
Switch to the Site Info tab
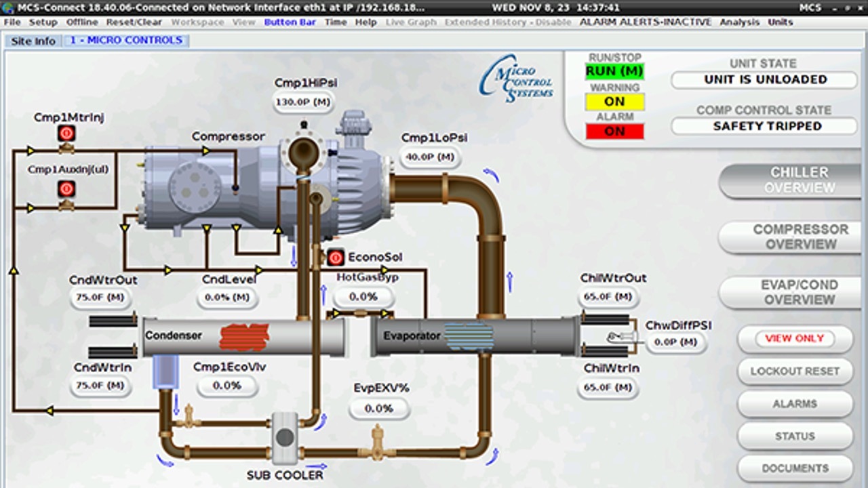click(x=33, y=41)
